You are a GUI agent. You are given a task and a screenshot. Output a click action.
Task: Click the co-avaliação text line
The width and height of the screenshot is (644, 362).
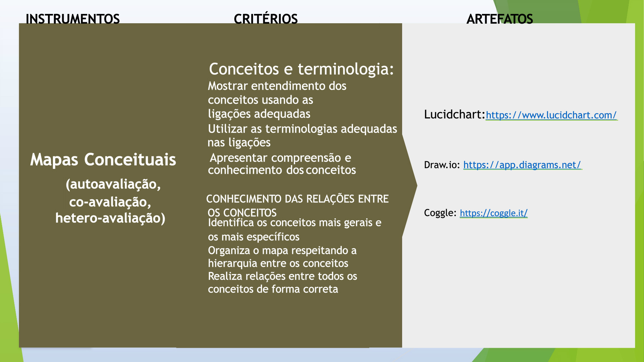[x=110, y=202]
